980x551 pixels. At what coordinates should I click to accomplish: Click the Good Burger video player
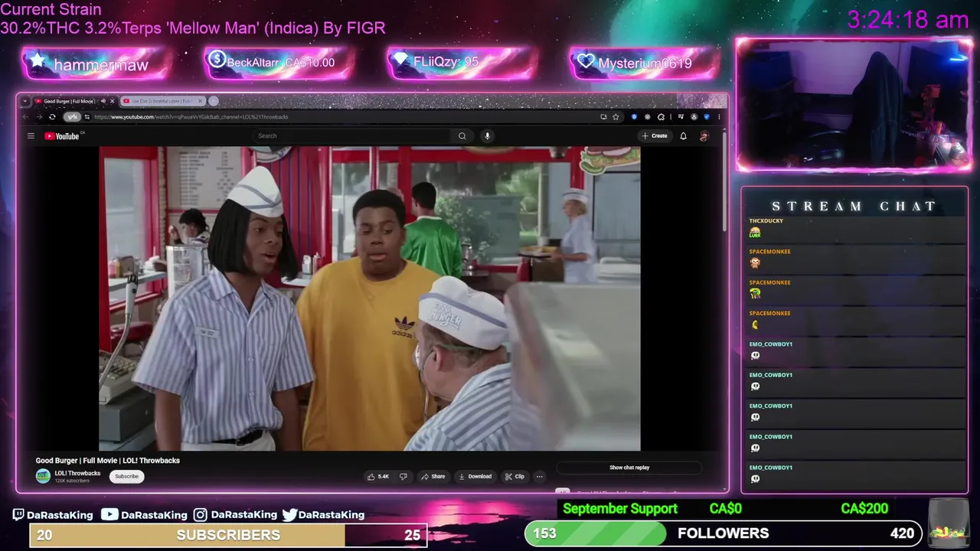(x=370, y=298)
